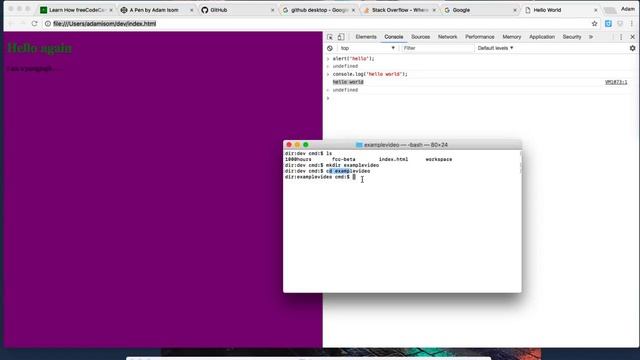Open the DevTools three-dot customize menu
640x360 pixels.
coord(621,37)
